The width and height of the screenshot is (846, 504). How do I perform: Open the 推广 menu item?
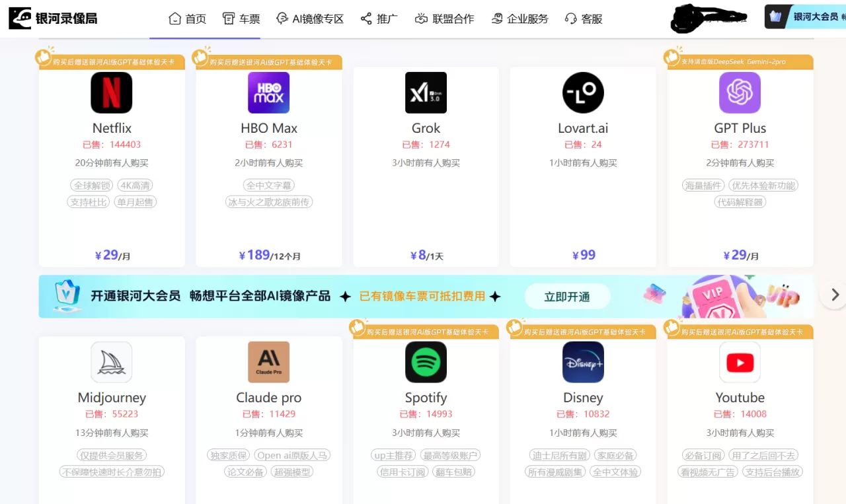379,18
